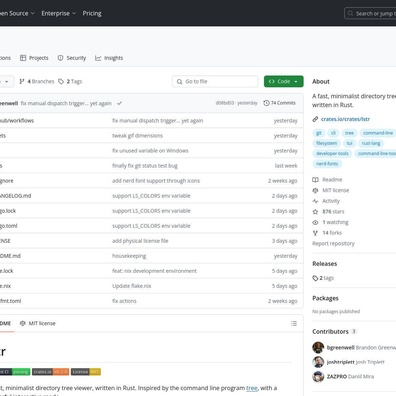
Task: Open the green Code dropdown button
Action: click(284, 81)
